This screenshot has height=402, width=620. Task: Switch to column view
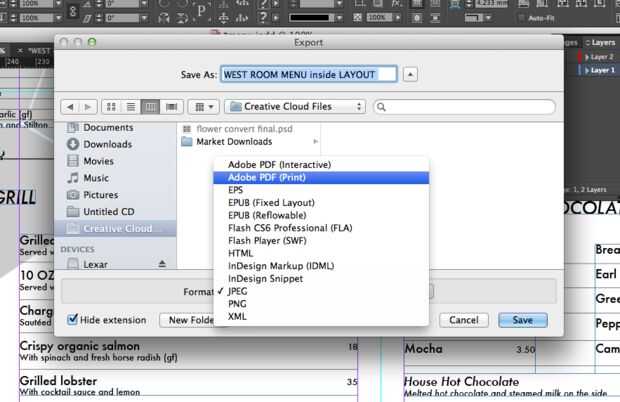[150, 107]
